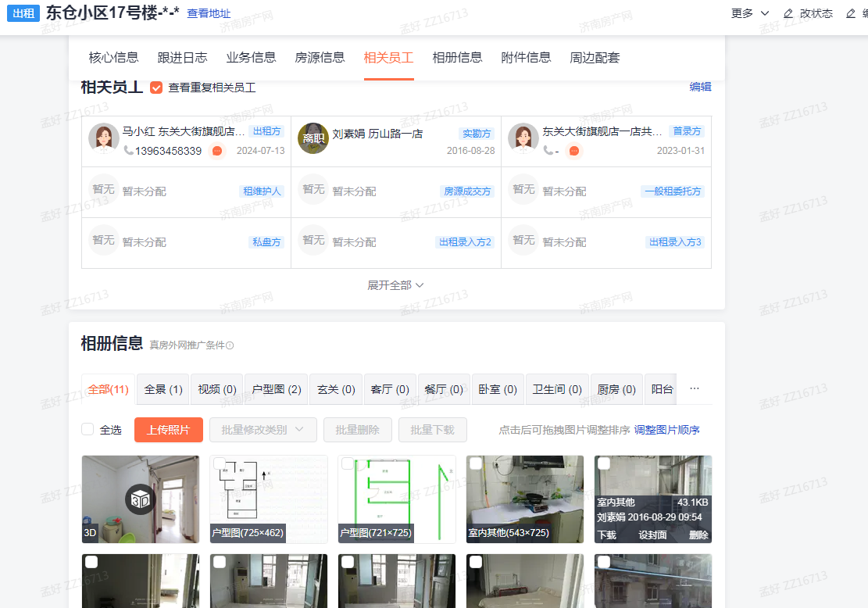The image size is (868, 608).
Task: Click 暂无 avatar in 出租录入方3 row
Action: [x=523, y=240]
